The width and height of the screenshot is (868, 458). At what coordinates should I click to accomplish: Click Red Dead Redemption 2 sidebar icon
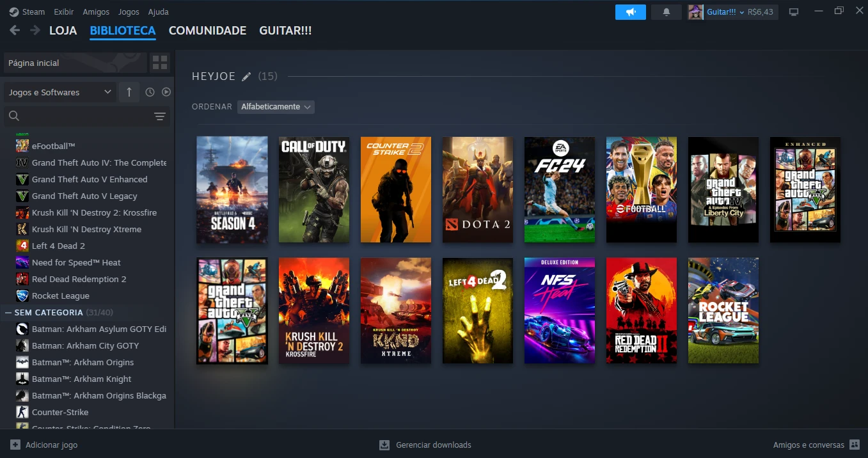point(22,279)
